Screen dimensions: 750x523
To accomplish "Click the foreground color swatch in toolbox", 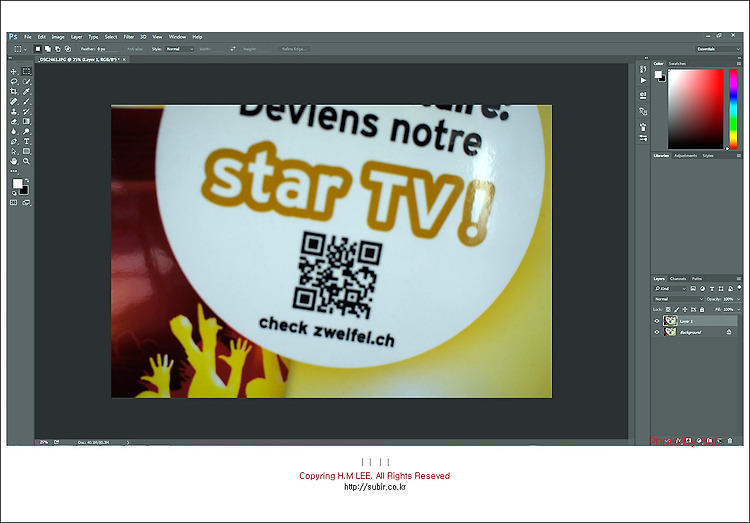I will click(x=17, y=184).
